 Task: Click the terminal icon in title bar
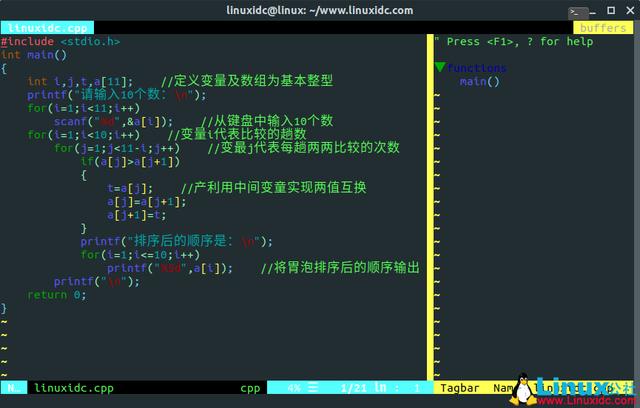577,13
